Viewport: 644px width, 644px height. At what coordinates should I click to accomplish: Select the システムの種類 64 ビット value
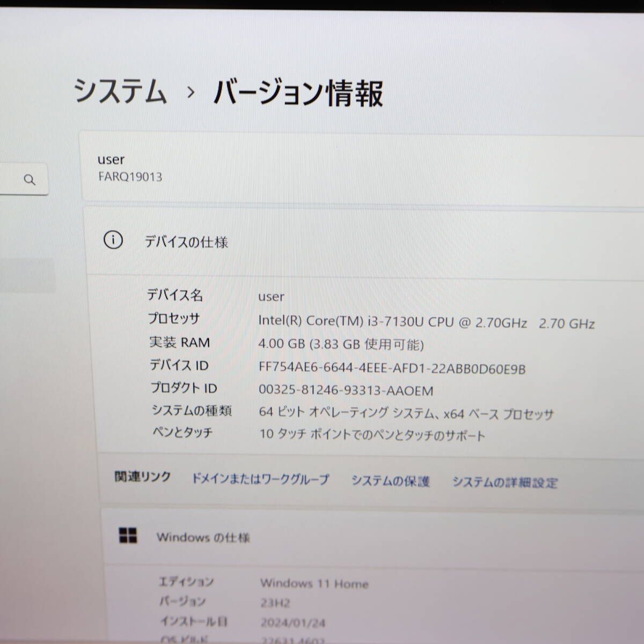pyautogui.click(x=406, y=413)
